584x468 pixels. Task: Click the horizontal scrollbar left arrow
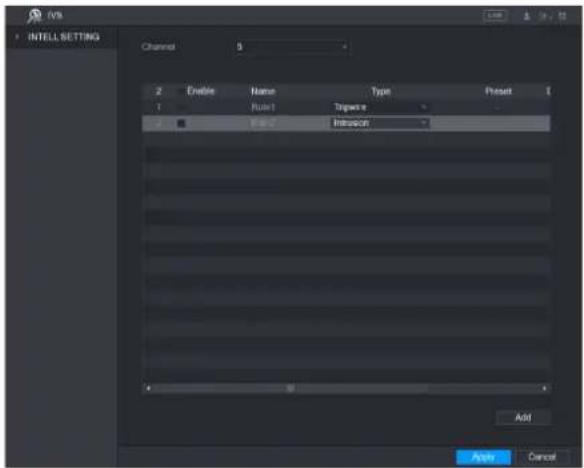point(149,388)
